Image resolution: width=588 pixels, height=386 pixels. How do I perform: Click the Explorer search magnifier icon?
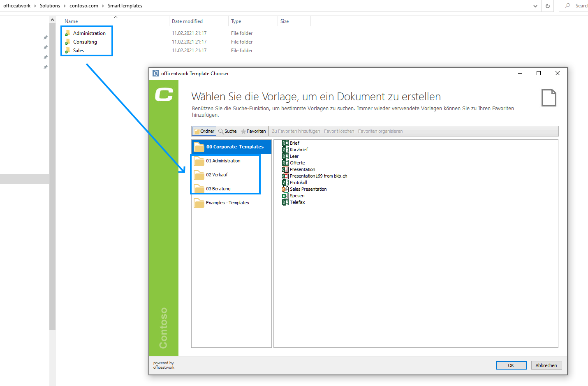click(568, 6)
